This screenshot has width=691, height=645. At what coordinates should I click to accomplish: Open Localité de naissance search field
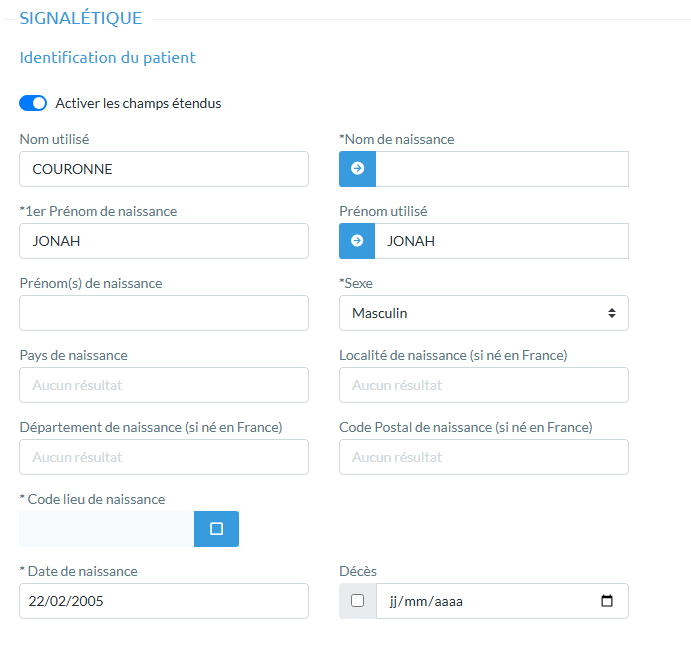(484, 385)
